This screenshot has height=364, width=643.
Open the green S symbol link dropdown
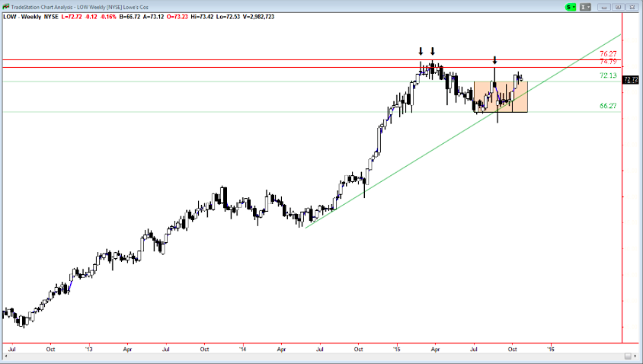coord(571,7)
